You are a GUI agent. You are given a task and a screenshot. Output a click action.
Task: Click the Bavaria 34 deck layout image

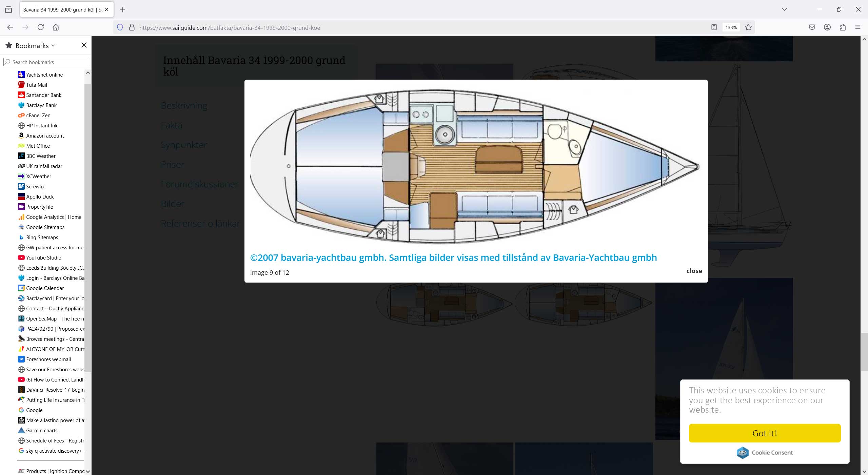475,166
